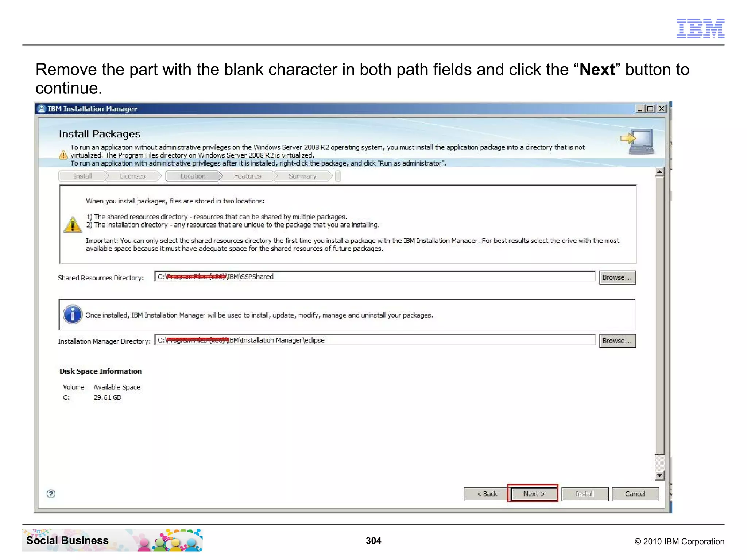747x560 pixels.
Task: Click the '29.61 GB' available space value
Action: (x=107, y=397)
